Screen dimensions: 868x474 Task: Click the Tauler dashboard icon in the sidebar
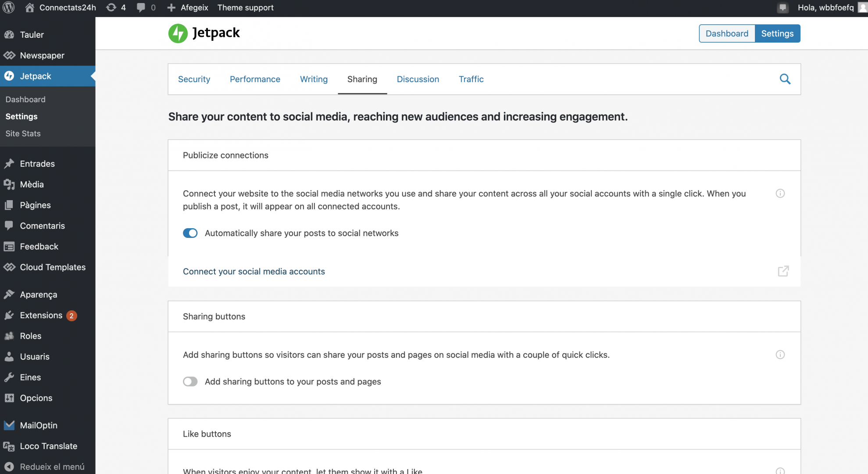[x=9, y=35]
